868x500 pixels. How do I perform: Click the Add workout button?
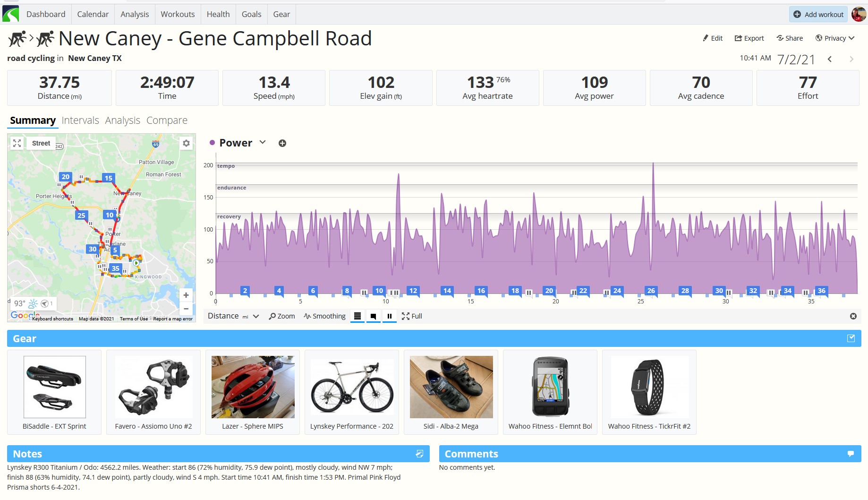pos(818,14)
